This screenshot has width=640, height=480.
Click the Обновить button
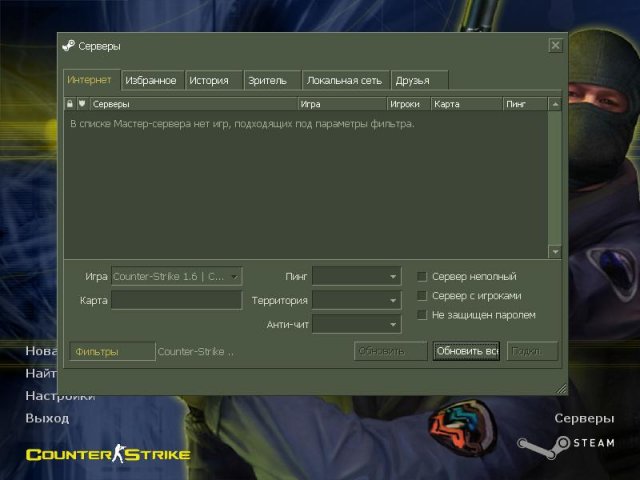coord(391,351)
